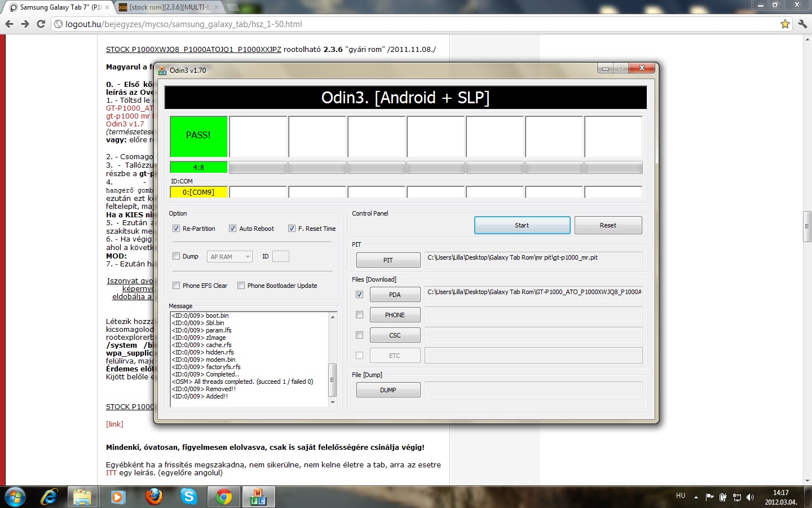Click 'All threads completed' log line
Viewport: 812px width, 508px height.
(x=242, y=382)
